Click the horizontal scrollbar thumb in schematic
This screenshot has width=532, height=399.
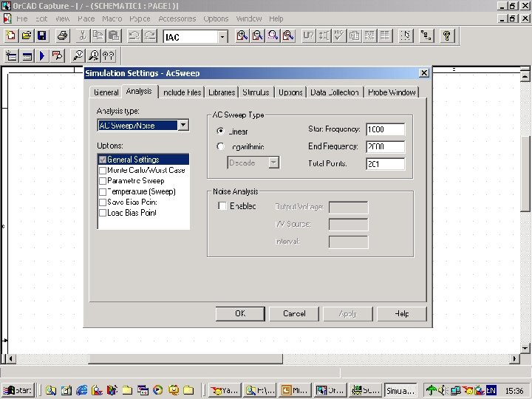click(185, 358)
